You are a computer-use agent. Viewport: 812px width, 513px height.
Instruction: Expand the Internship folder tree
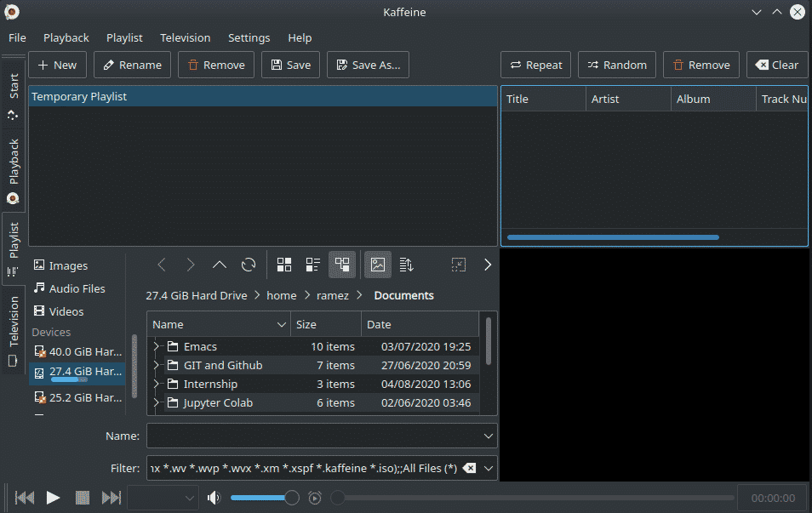point(157,384)
